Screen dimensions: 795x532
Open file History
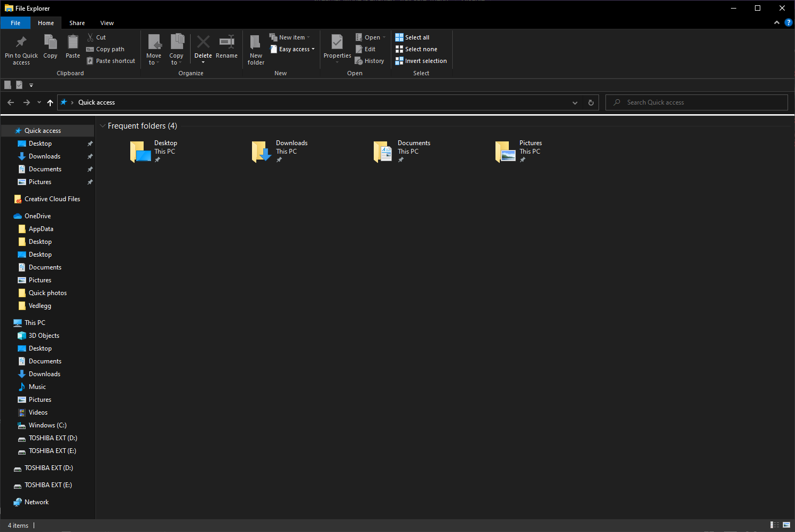point(369,61)
